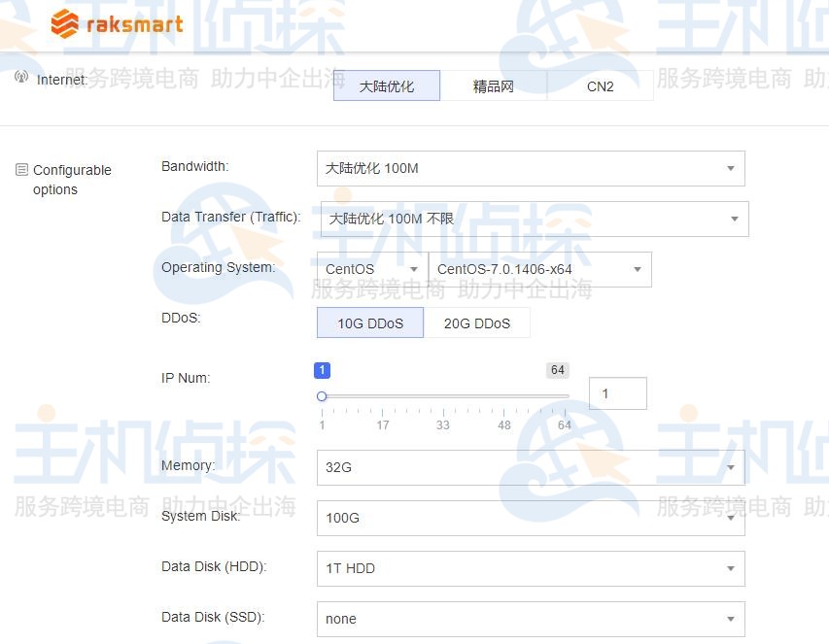Click the Configurable options list icon
The image size is (829, 644).
point(21,170)
